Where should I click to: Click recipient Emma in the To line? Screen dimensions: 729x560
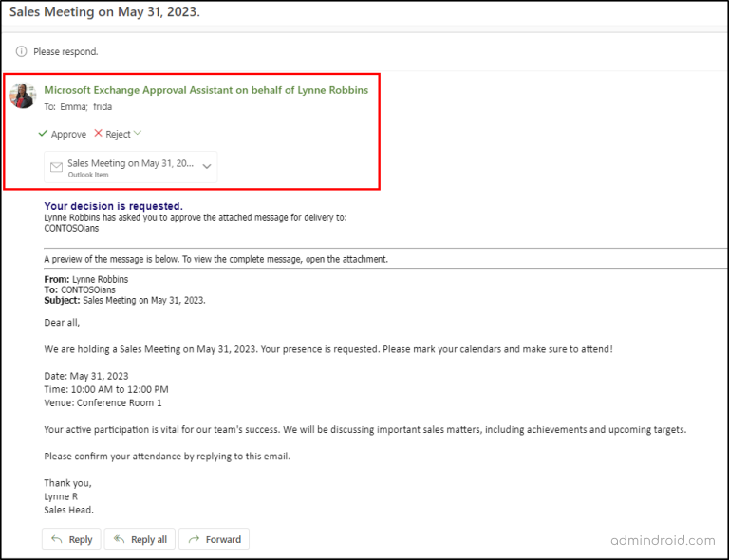click(x=73, y=107)
